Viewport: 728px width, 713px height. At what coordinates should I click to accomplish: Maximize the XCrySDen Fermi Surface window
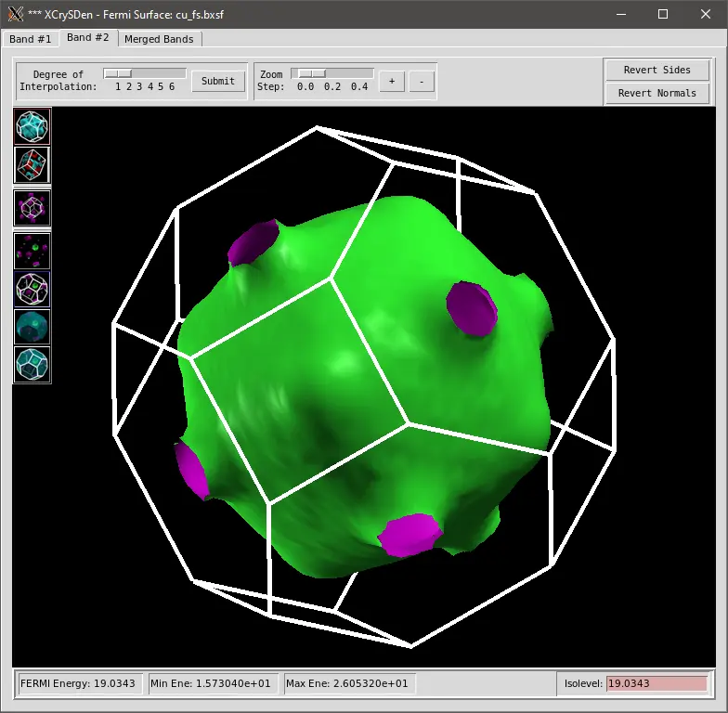[x=663, y=15]
